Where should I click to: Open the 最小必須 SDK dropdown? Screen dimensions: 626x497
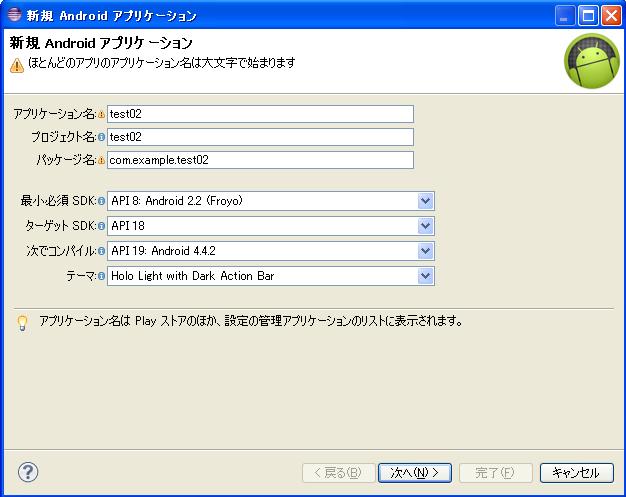pos(426,201)
